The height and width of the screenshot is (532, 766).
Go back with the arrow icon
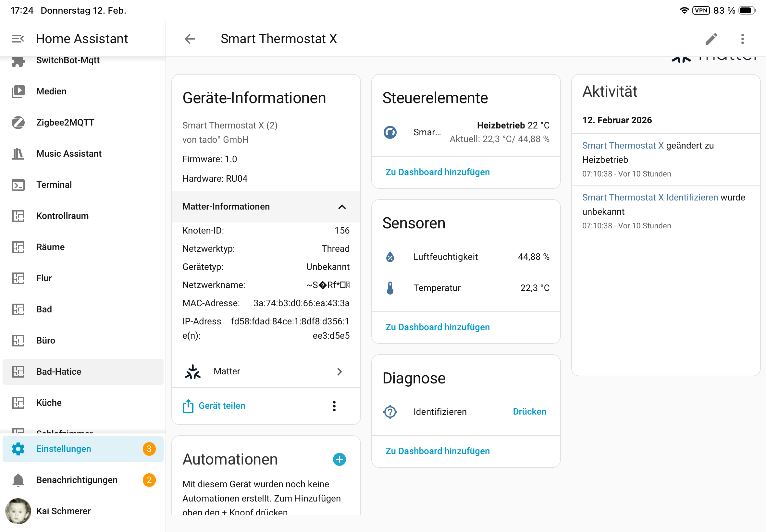pos(190,39)
